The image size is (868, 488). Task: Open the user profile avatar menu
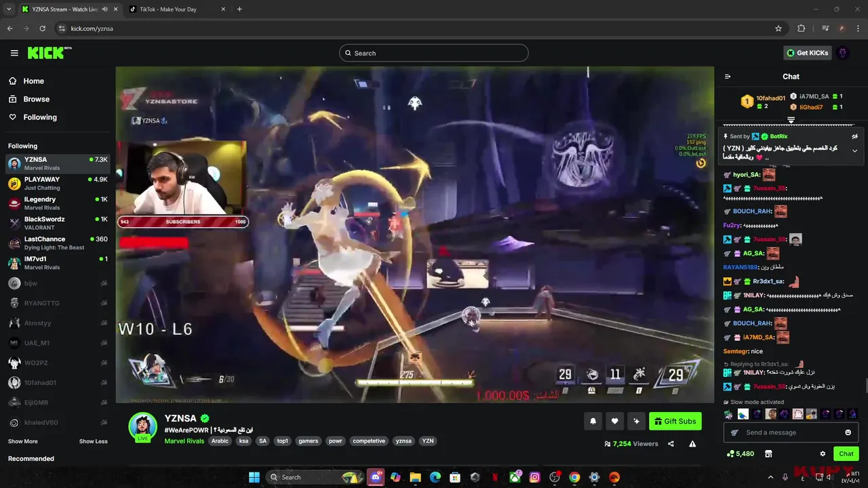(x=843, y=53)
